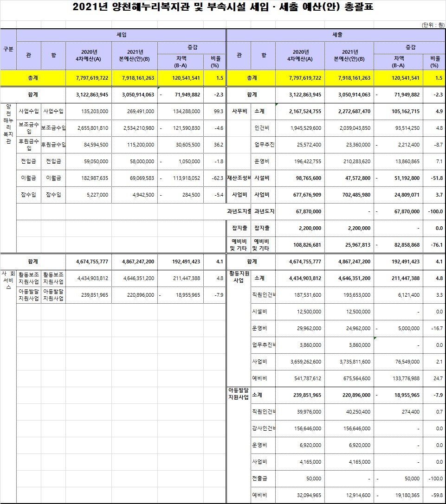Click the 220,896,000 cell in 세입 아동발달 row
The width and height of the screenshot is (446, 504).
click(135, 295)
